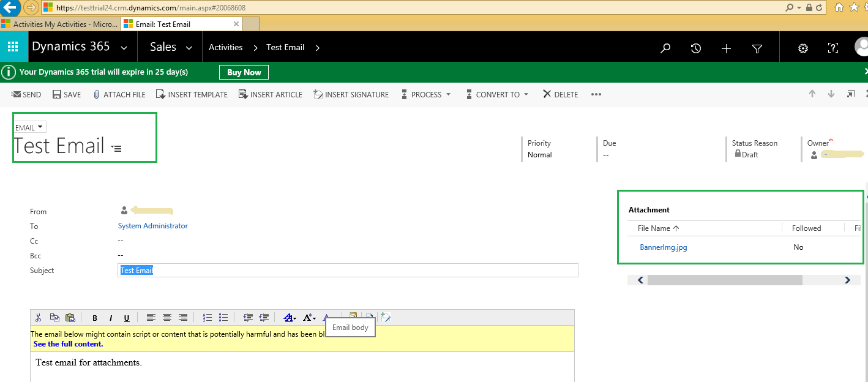
Task: Open the PROCESS dropdown menu
Action: (x=426, y=94)
